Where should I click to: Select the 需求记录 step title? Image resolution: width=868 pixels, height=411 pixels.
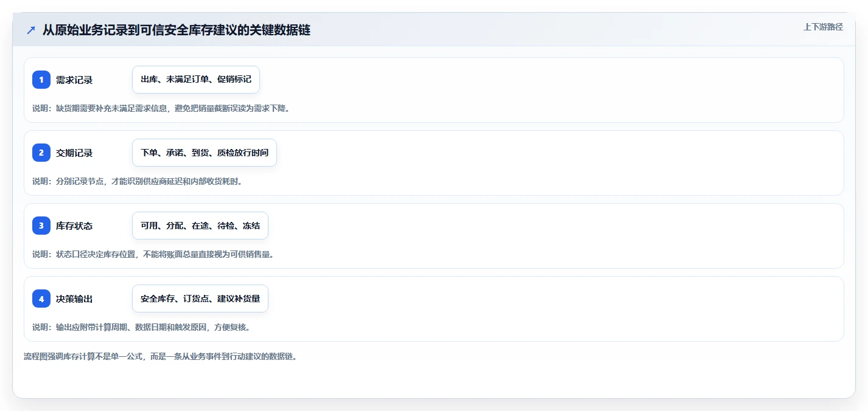(x=74, y=80)
